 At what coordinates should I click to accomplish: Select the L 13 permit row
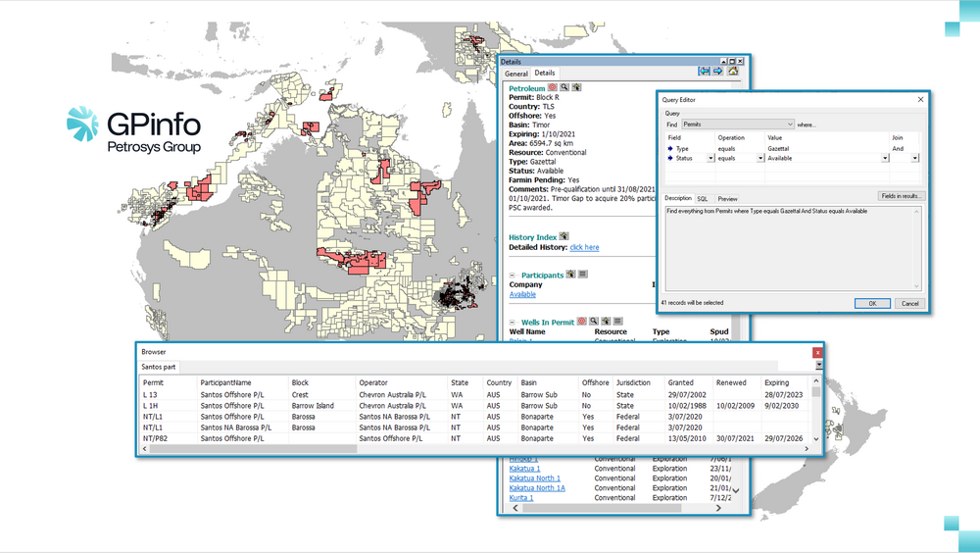coord(475,395)
